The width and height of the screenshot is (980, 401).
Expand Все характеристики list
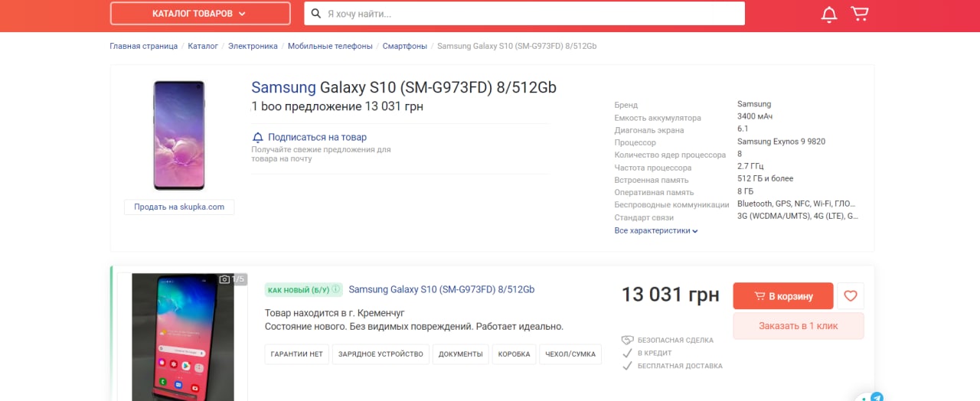[x=656, y=230]
